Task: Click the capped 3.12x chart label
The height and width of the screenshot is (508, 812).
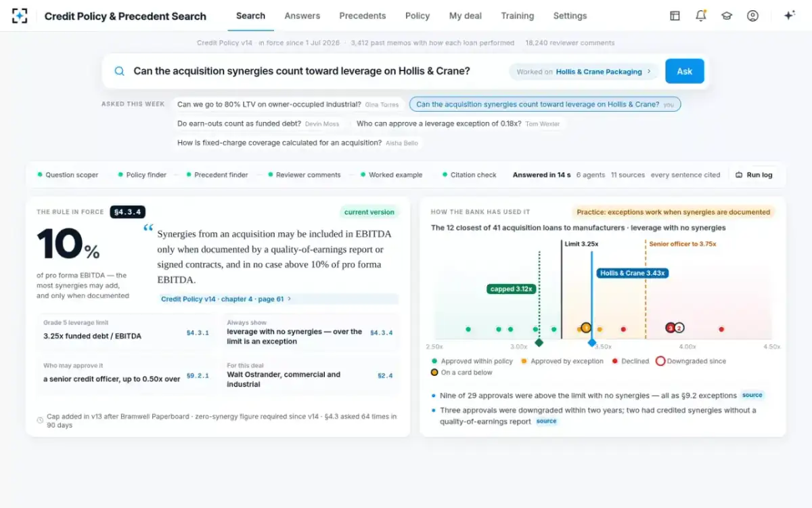Action: [512, 289]
